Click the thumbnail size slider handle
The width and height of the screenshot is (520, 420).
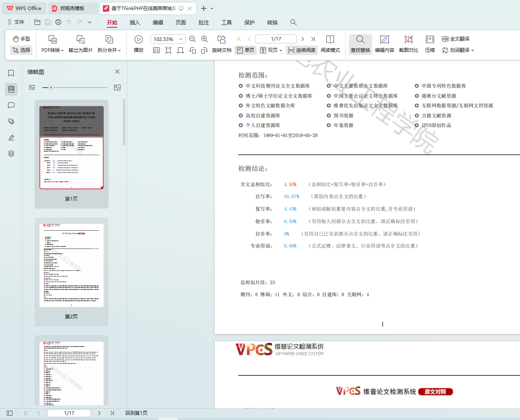[51, 88]
